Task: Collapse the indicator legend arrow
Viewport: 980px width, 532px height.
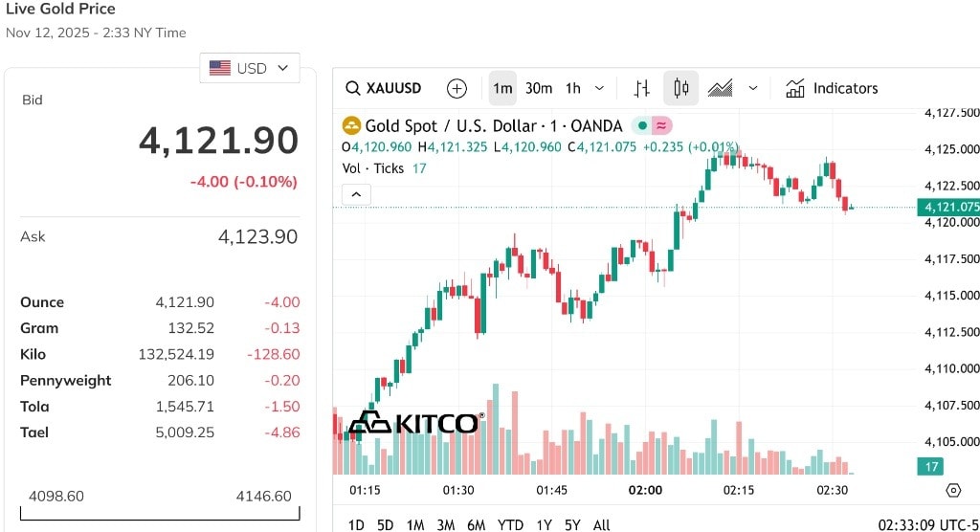Action: click(x=355, y=195)
